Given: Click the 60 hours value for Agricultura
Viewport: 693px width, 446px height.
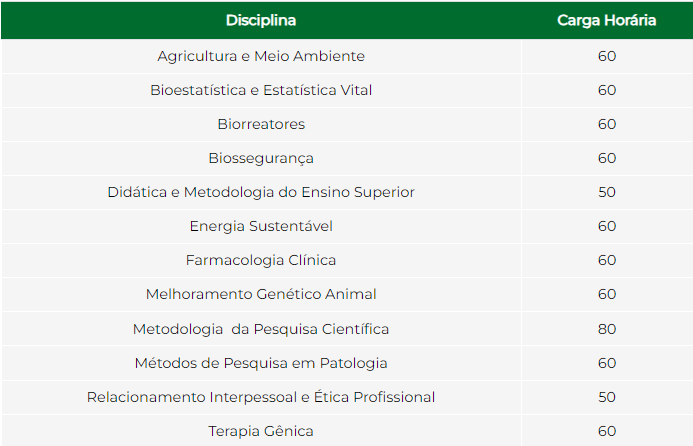Looking at the screenshot, I should [607, 56].
